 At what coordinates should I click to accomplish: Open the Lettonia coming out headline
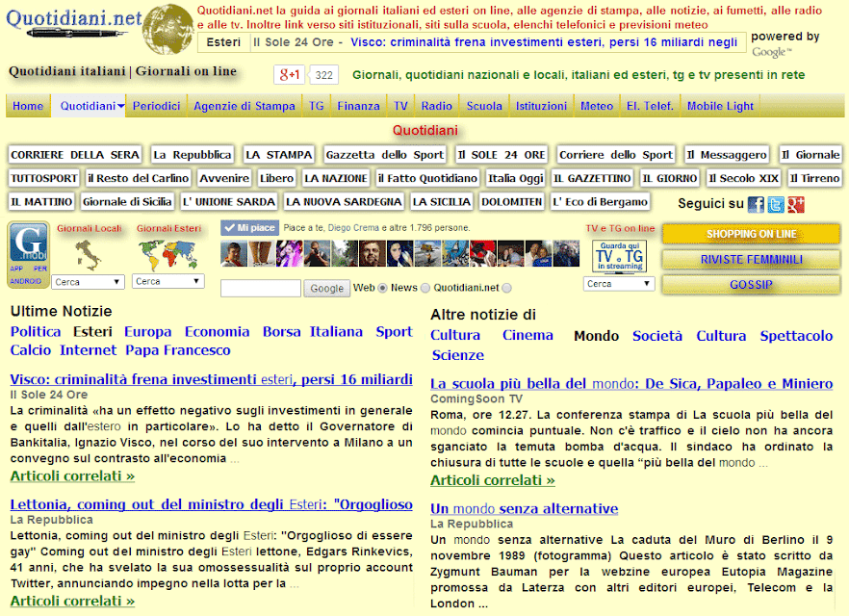click(x=211, y=504)
